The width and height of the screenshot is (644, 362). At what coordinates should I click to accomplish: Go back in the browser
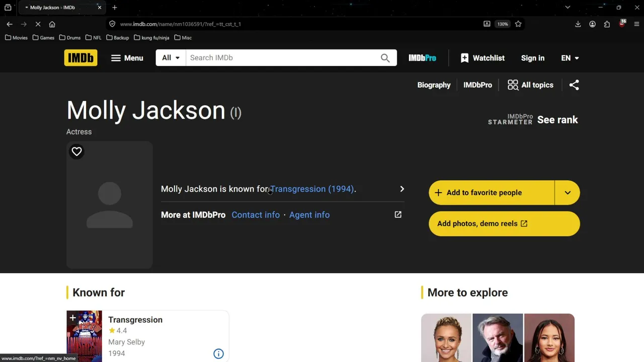[x=10, y=24]
